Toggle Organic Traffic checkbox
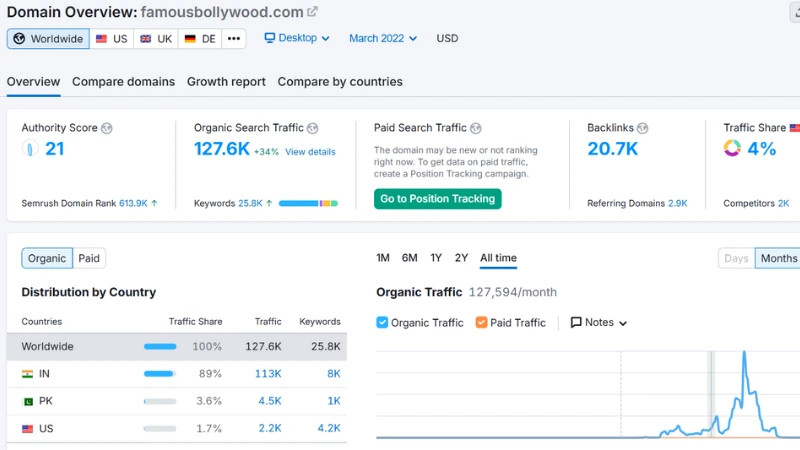 coord(382,322)
